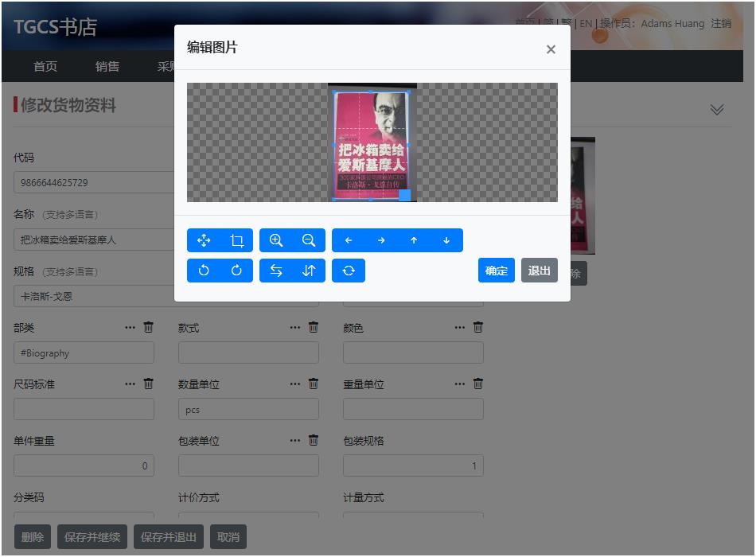Open the 颜色 more options (···)
This screenshot has height=557, width=756.
pos(460,328)
